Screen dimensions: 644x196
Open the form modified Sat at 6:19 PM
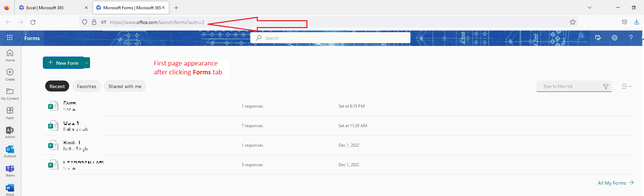coord(338,106)
